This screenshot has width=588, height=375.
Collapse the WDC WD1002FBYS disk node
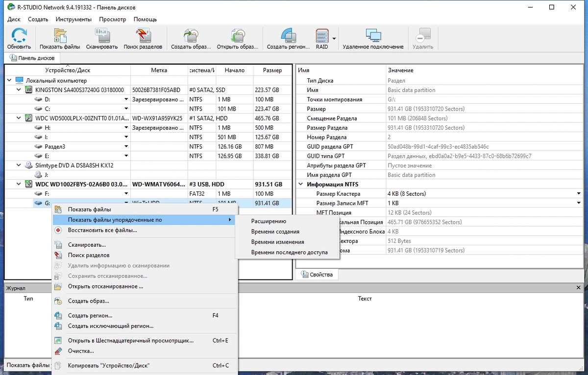point(19,185)
